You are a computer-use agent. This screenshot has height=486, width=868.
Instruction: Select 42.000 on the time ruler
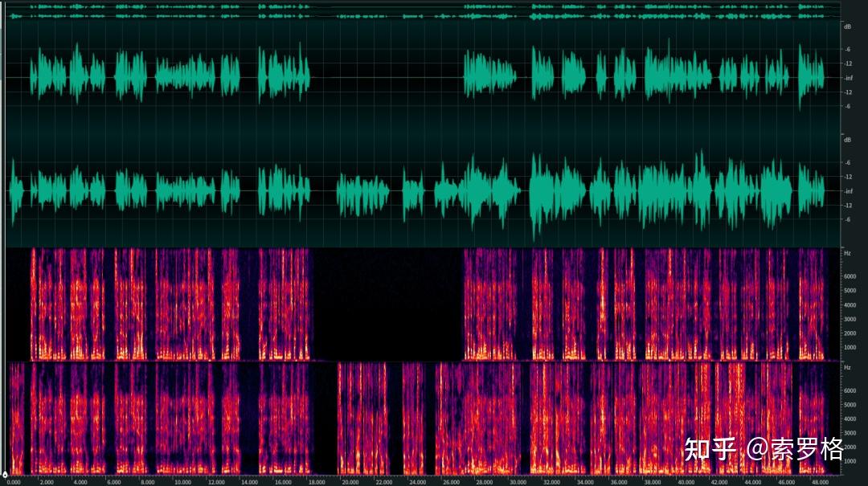[x=719, y=482]
